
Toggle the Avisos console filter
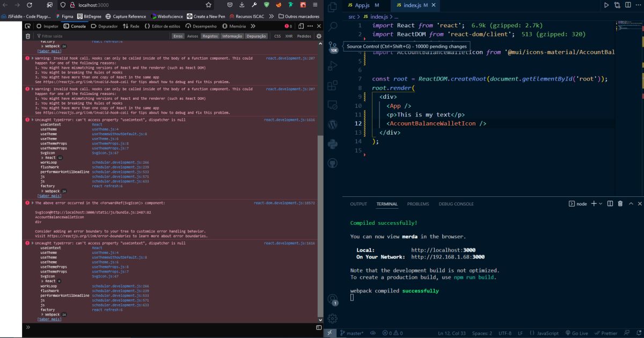(193, 36)
